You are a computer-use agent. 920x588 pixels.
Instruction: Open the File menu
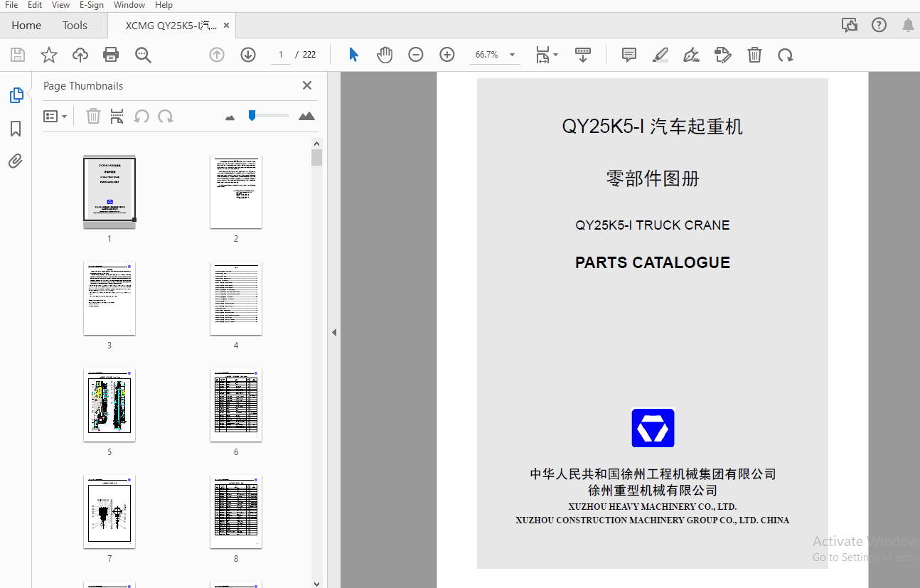(x=11, y=5)
